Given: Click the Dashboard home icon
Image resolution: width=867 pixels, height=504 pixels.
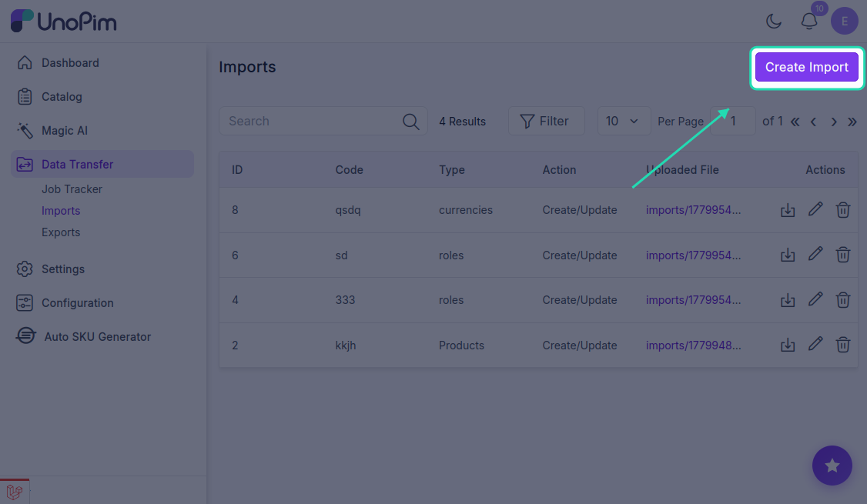Looking at the screenshot, I should coord(25,62).
